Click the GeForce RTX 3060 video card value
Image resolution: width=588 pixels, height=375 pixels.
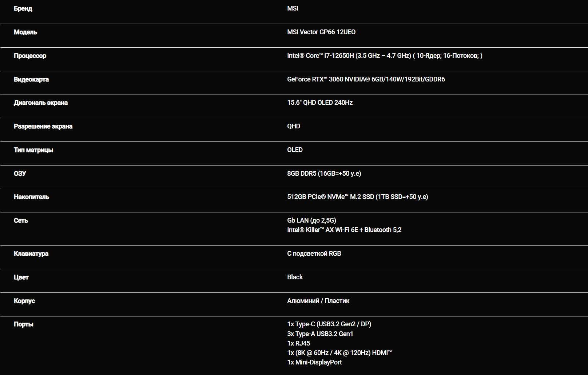pyautogui.click(x=366, y=79)
